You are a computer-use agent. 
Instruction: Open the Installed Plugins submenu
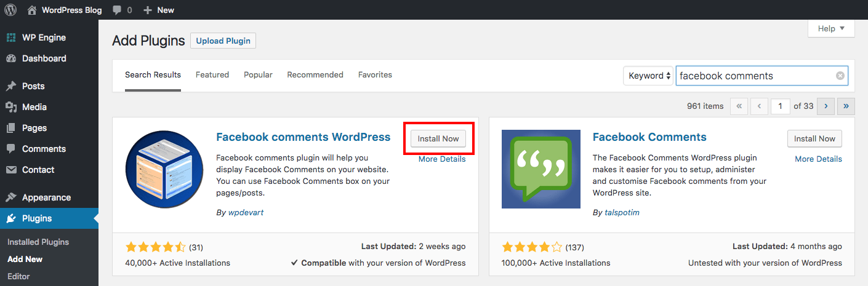coord(38,242)
